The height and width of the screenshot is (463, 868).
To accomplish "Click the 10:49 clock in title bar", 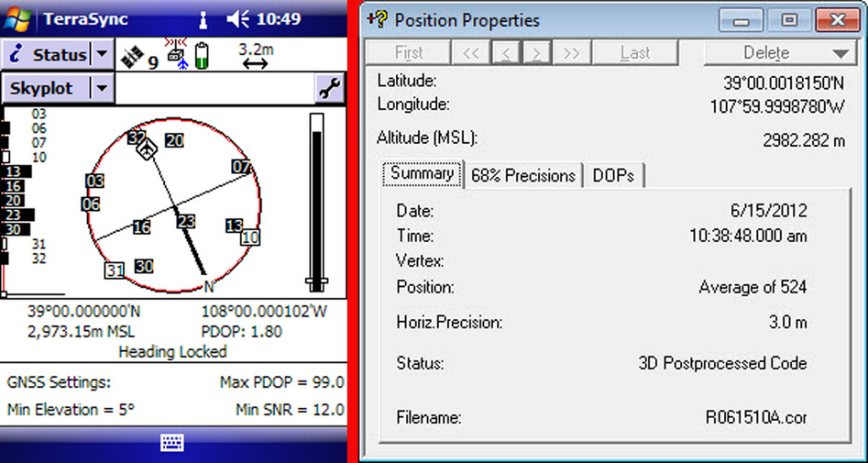I will [279, 19].
